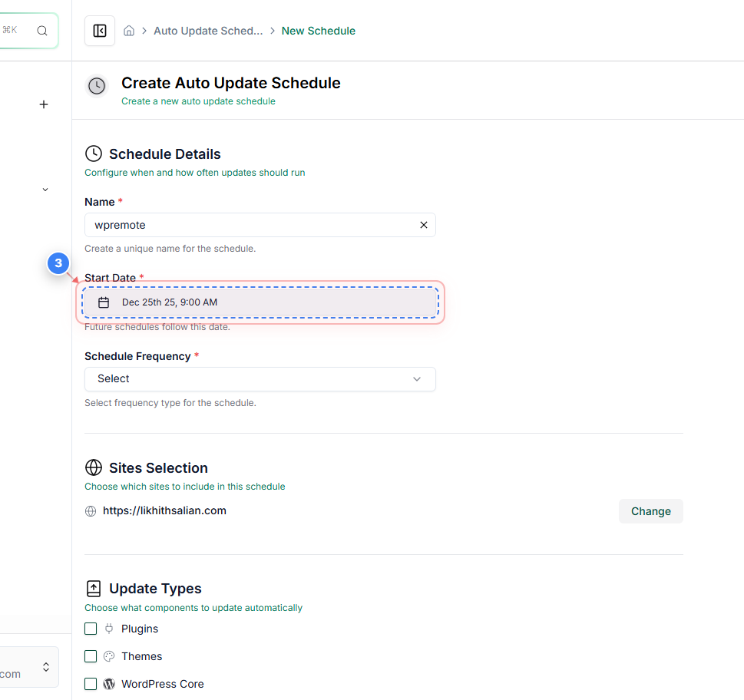Screen dimensions: 744x700
Task: Enable the Plugins checkbox
Action: (91, 628)
